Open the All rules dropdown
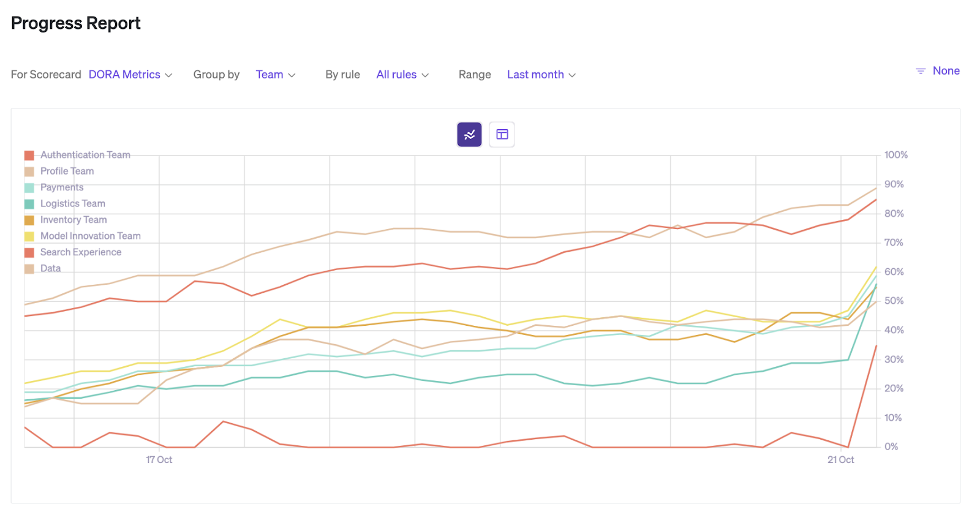980x523 pixels. (x=402, y=75)
